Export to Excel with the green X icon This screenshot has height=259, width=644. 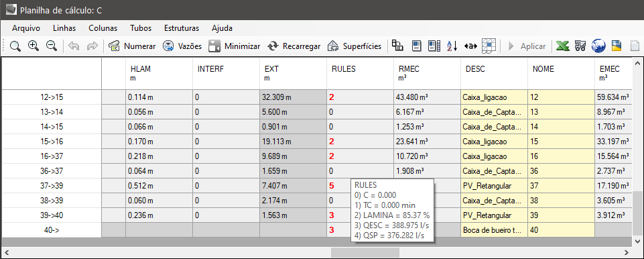[563, 46]
